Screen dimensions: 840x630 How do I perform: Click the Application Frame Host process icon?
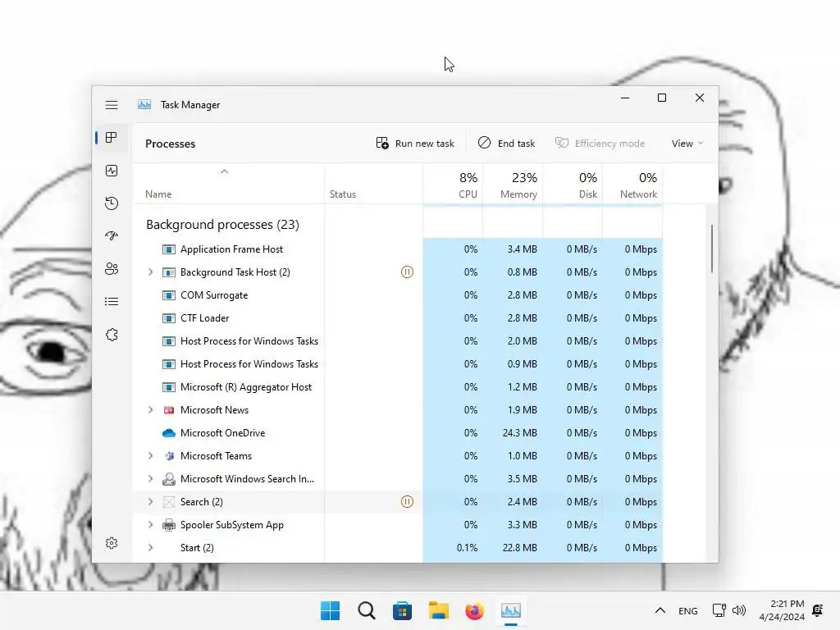point(169,249)
